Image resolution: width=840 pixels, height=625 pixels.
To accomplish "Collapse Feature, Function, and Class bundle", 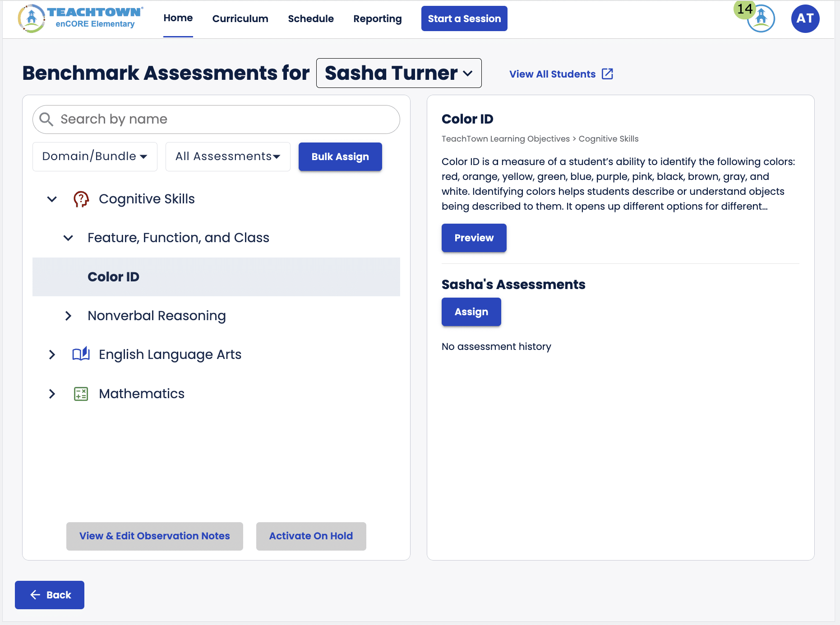I will click(68, 238).
